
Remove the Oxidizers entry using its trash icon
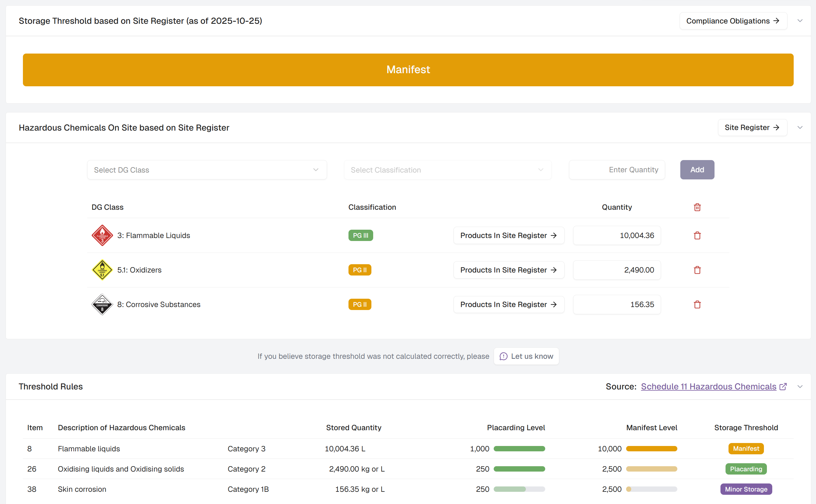(697, 270)
